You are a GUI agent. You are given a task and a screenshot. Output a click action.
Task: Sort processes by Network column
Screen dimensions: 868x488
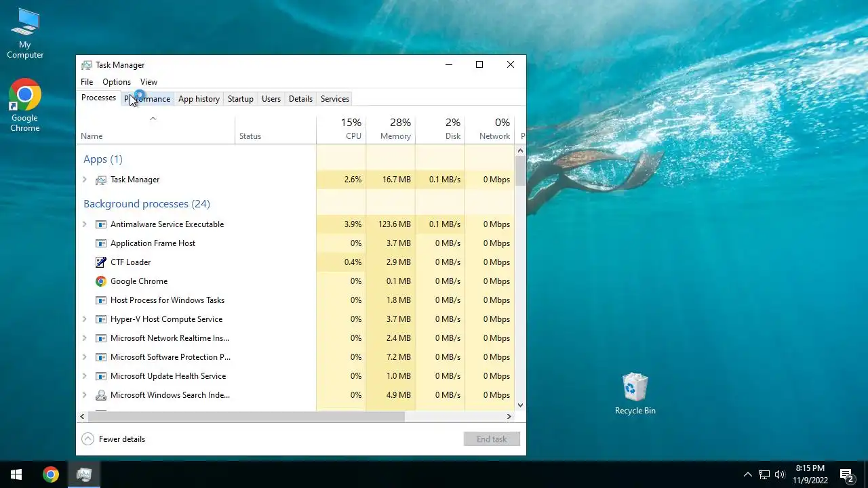pos(490,129)
